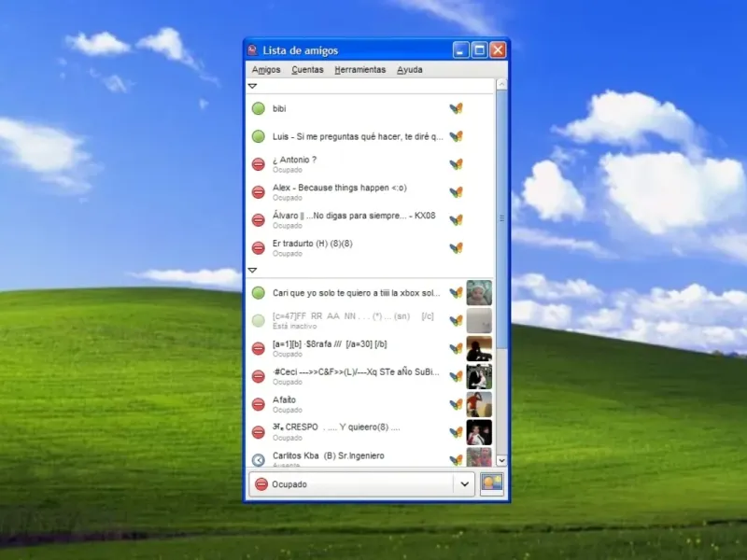Click Afaito's avatar picture
This screenshot has width=747, height=560.
[x=479, y=404]
